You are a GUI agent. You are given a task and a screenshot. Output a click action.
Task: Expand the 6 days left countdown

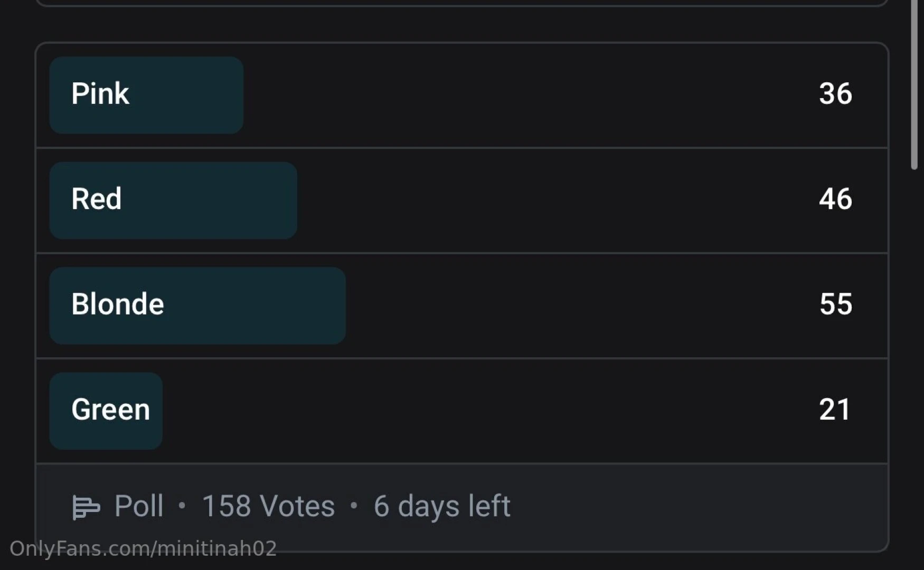click(441, 506)
